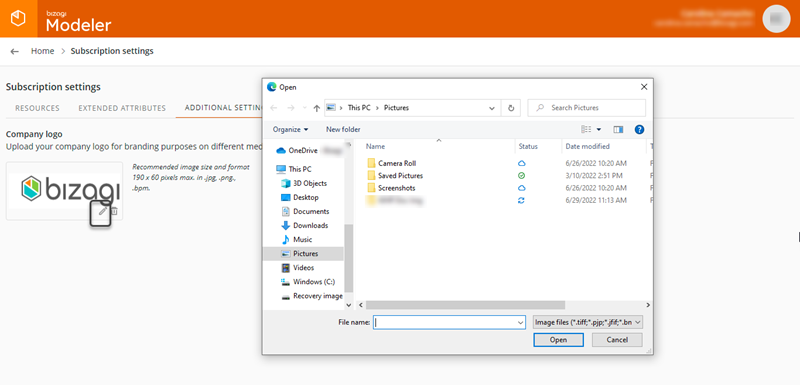Image resolution: width=800 pixels, height=385 pixels.
Task: Click the Open button
Action: pos(558,340)
